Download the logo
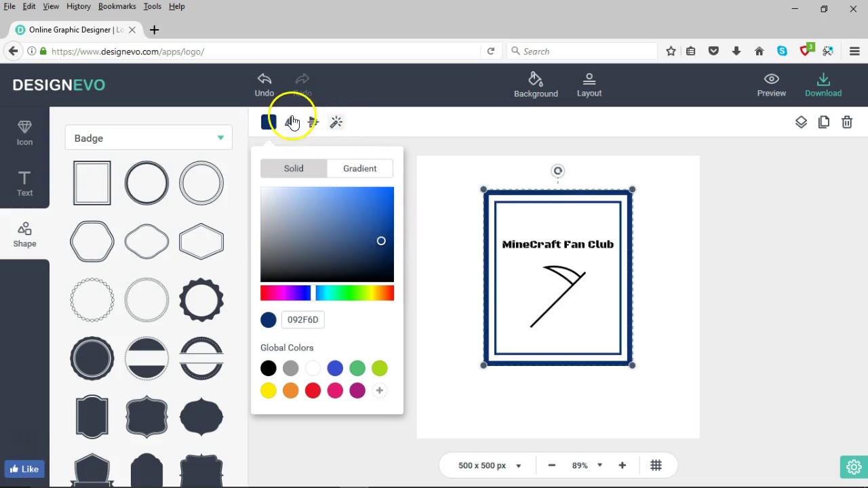This screenshot has height=488, width=868. 823,85
